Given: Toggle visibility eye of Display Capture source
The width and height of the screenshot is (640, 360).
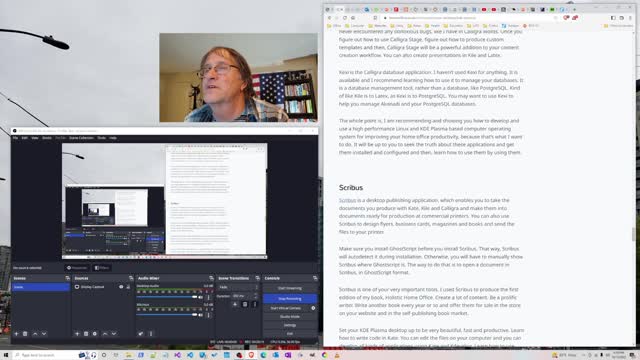Looking at the screenshot, I should tap(121, 287).
